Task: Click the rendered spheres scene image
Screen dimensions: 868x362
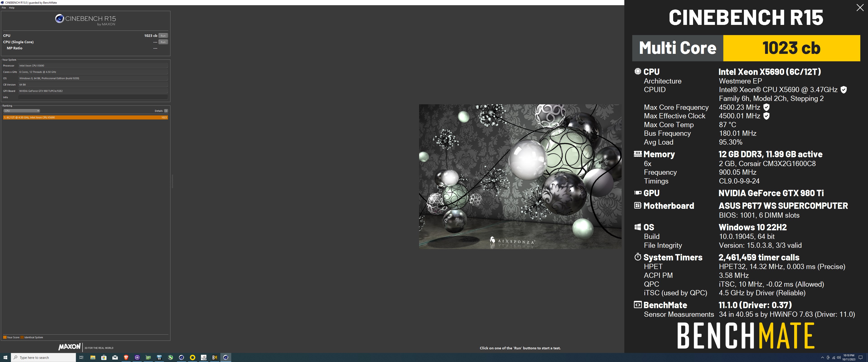Action: 520,176
